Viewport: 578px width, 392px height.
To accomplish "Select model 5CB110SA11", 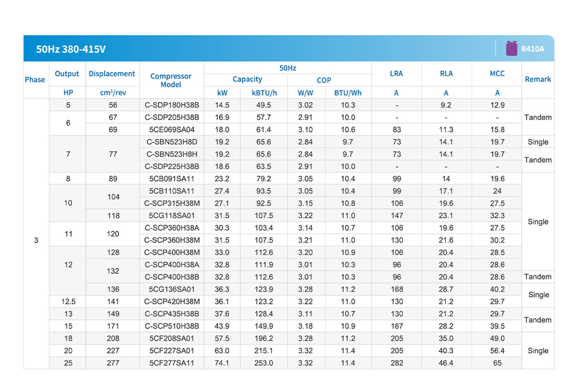I will tap(172, 191).
